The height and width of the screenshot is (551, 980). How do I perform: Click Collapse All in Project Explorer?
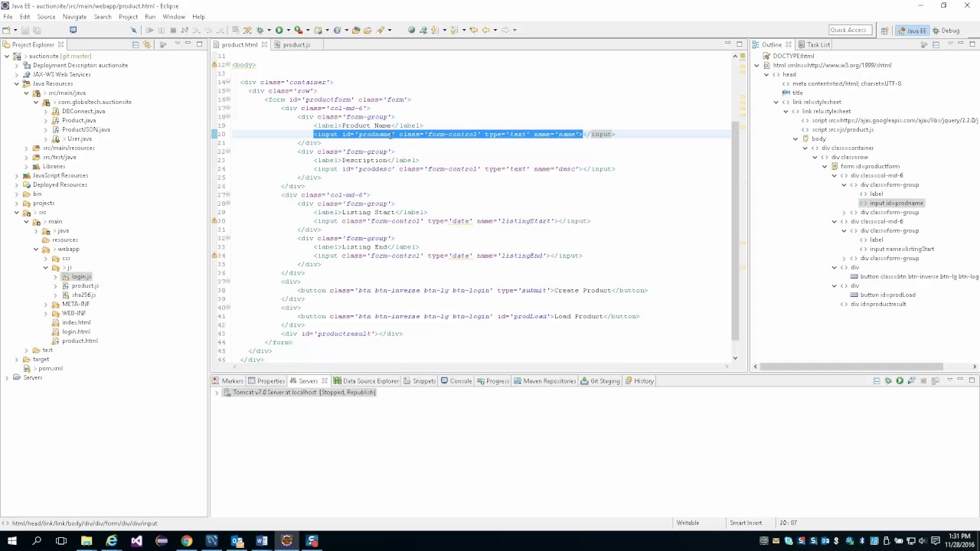(136, 44)
